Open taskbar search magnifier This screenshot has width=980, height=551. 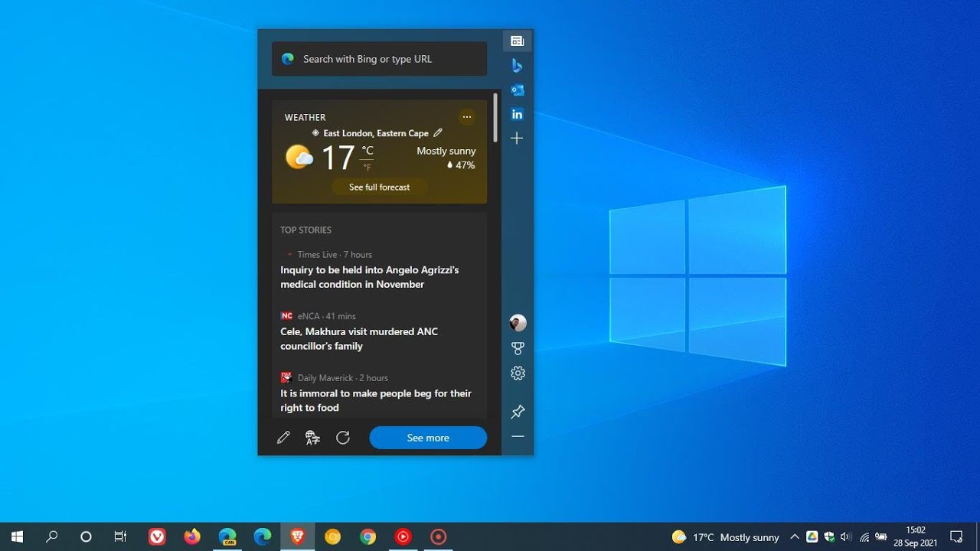[51, 536]
